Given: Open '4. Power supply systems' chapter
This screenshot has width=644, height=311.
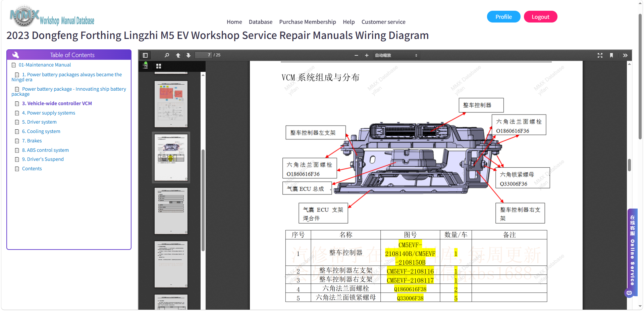Looking at the screenshot, I should [49, 113].
